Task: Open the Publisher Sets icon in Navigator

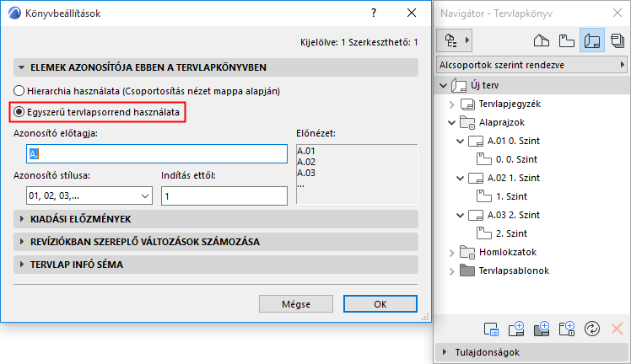Action: point(618,40)
